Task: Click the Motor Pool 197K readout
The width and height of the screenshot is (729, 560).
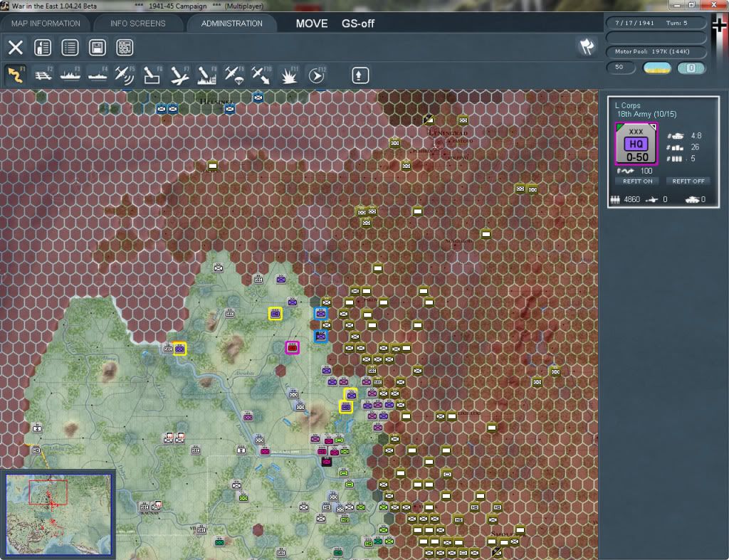Action: click(656, 51)
